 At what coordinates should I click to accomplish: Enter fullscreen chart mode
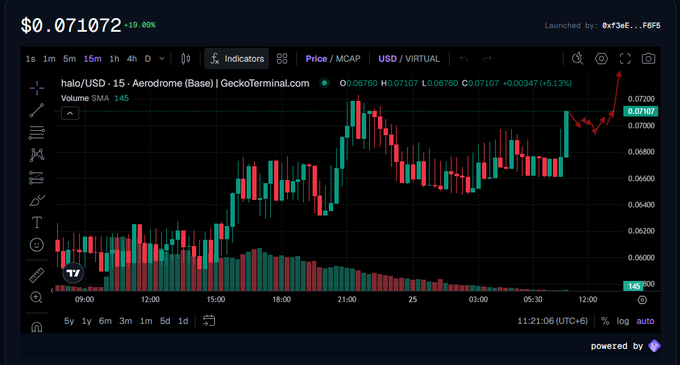point(625,59)
